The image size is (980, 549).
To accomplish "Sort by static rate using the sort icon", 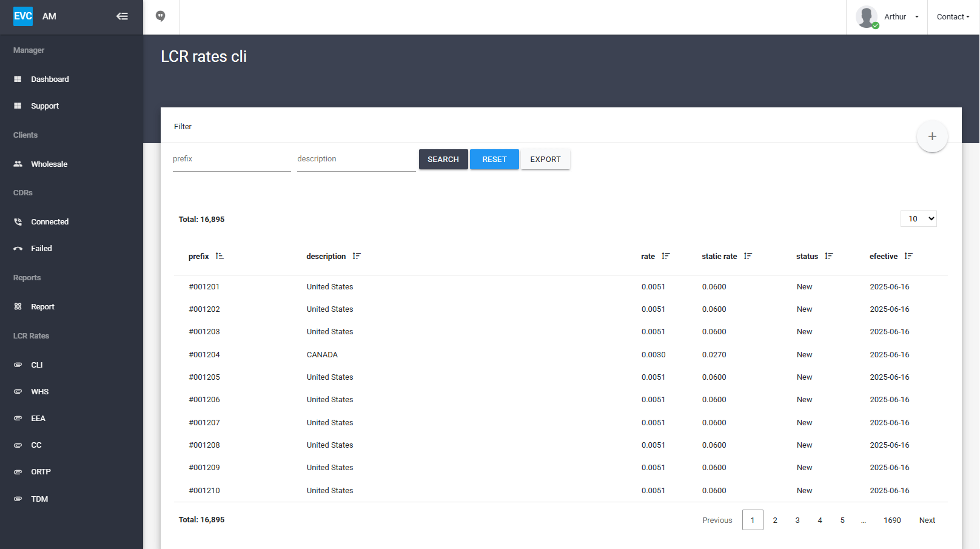I will click(x=748, y=256).
